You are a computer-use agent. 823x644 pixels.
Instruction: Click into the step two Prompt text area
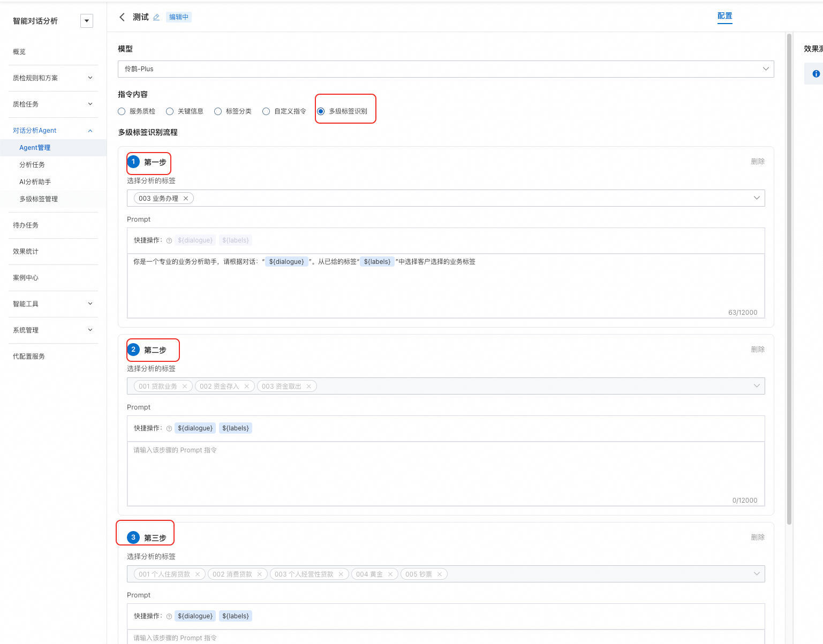[x=446, y=474]
